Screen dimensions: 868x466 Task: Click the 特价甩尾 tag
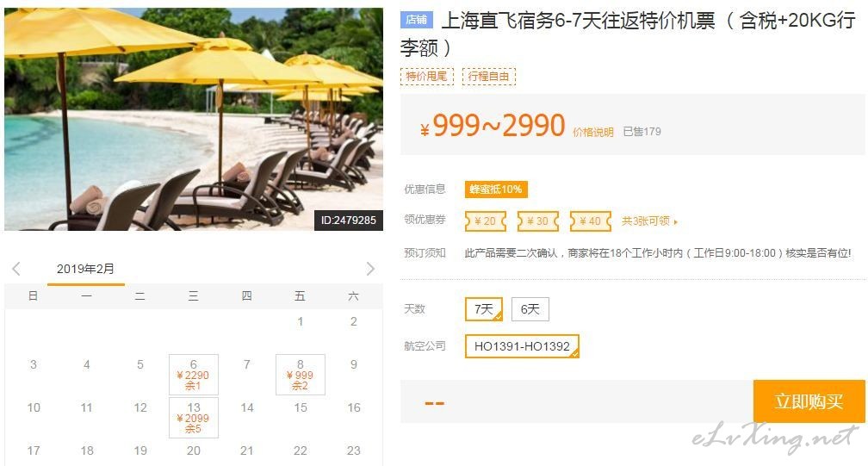point(427,77)
